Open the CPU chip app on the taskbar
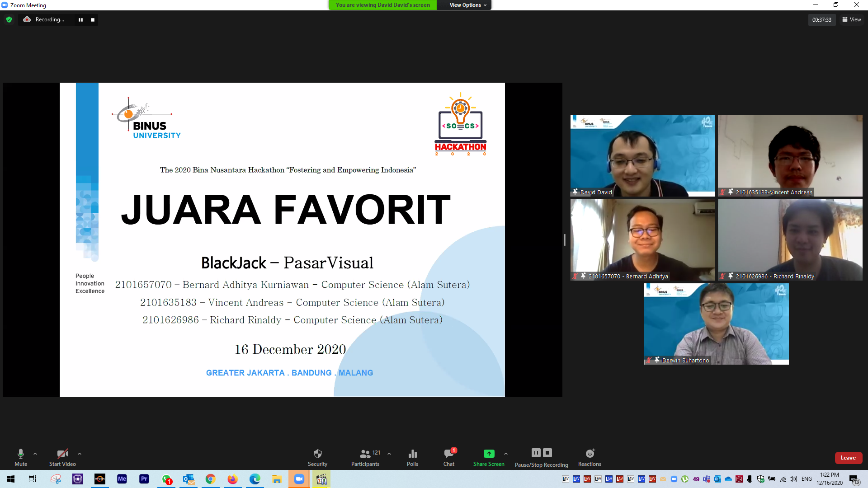The width and height of the screenshot is (868, 488). [x=78, y=479]
